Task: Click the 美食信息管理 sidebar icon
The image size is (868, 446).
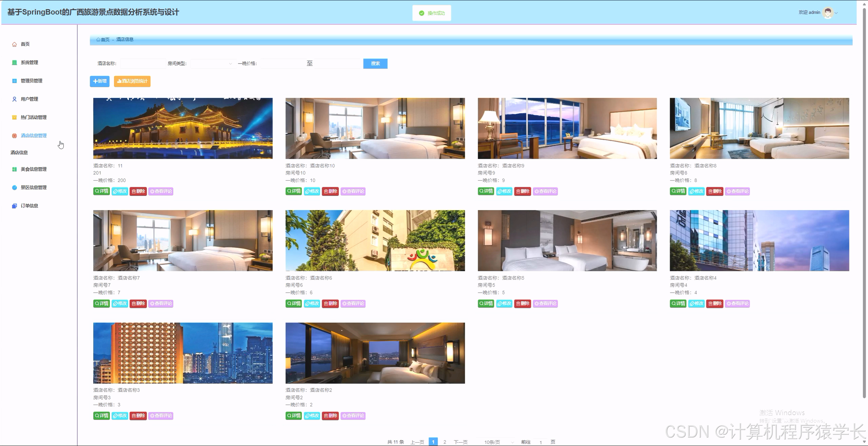Action: (x=14, y=169)
